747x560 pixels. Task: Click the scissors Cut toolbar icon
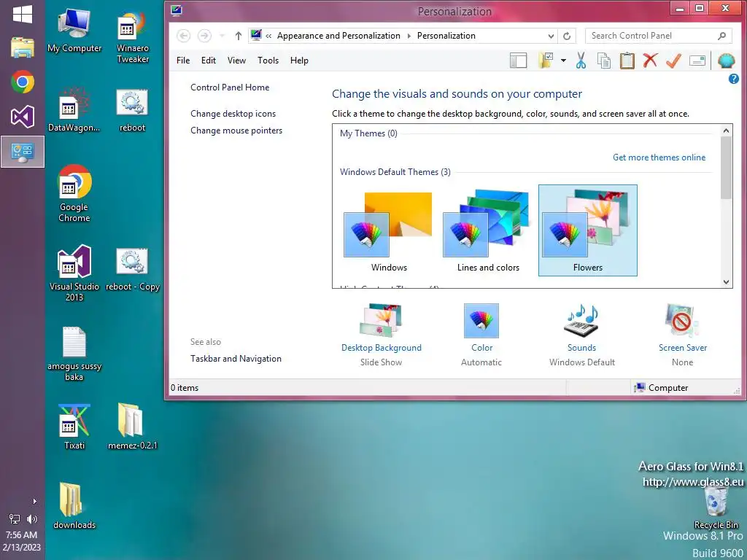[581, 61]
